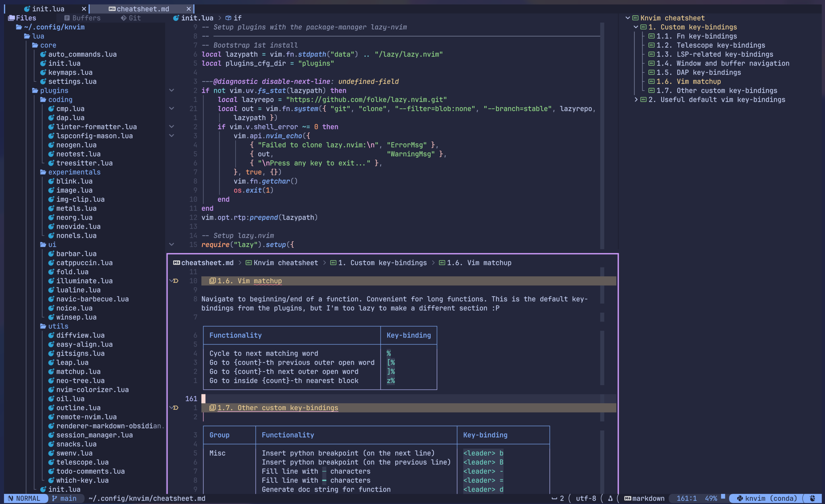Open the Buffers source tab
Viewport: 825px width, 504px height.
point(83,18)
